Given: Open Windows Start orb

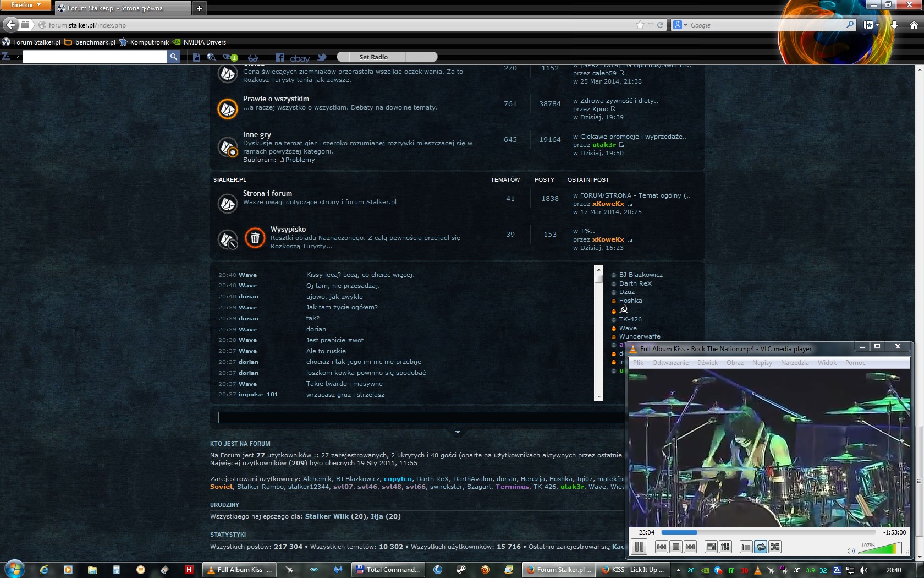Looking at the screenshot, I should click(x=15, y=569).
